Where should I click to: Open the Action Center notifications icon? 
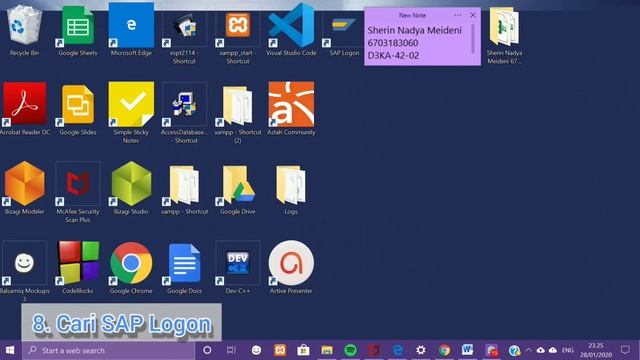coord(625,350)
